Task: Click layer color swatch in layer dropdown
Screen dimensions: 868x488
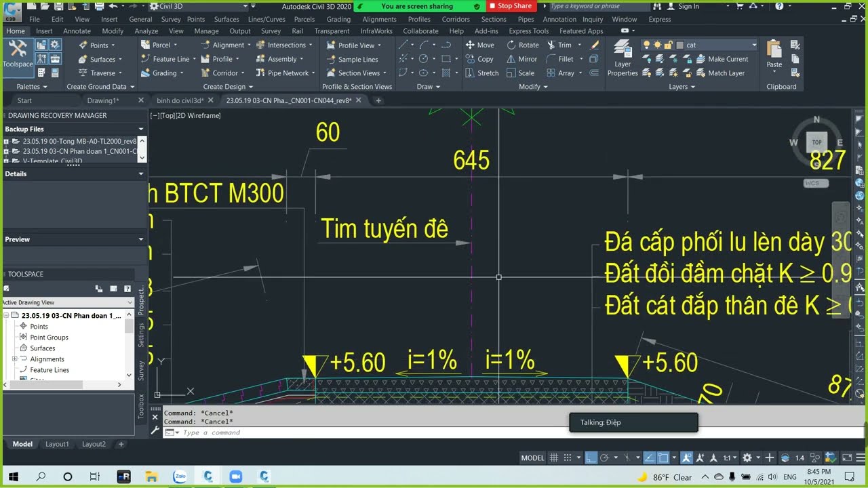Action: [680, 45]
